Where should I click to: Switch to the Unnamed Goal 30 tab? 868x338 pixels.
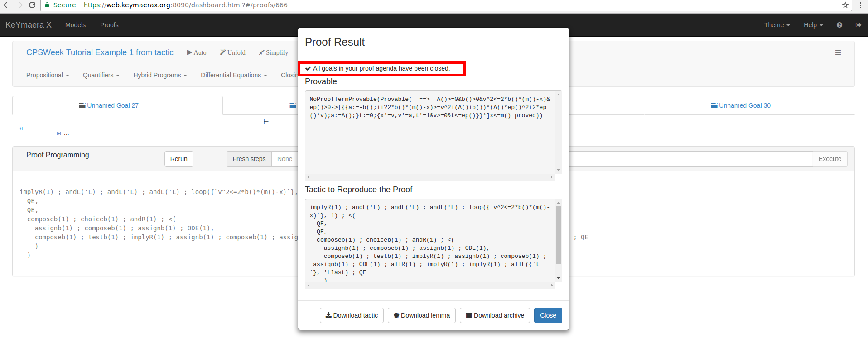[744, 105]
